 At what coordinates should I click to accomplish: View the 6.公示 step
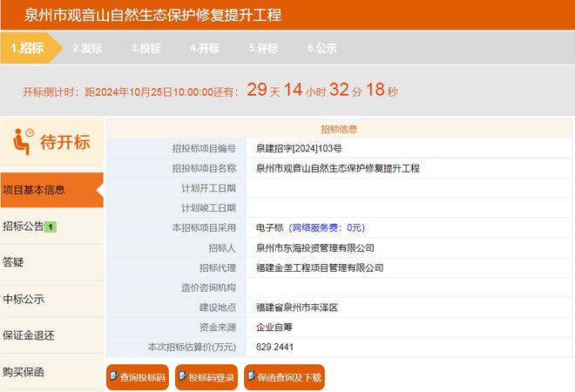(x=322, y=48)
